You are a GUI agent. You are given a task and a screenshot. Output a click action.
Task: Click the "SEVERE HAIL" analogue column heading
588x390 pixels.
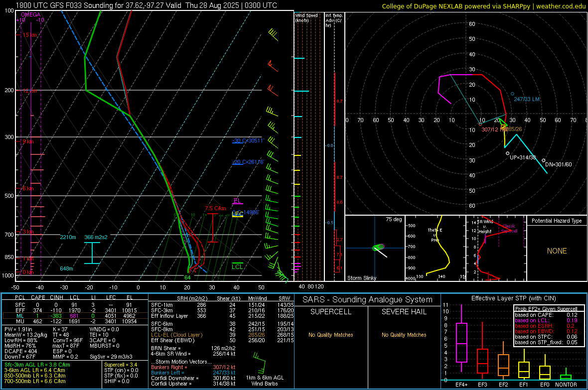point(404,312)
